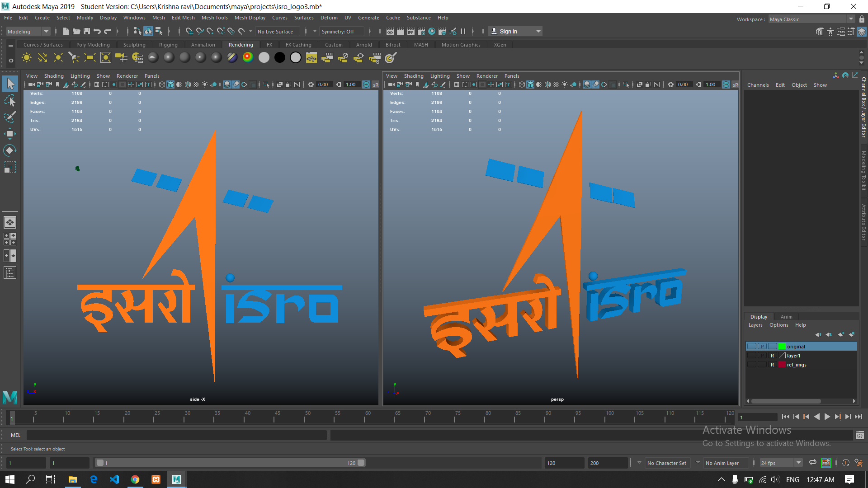Activate the Scale tool in toolbox
Image resolution: width=868 pixels, height=488 pixels.
[10, 167]
